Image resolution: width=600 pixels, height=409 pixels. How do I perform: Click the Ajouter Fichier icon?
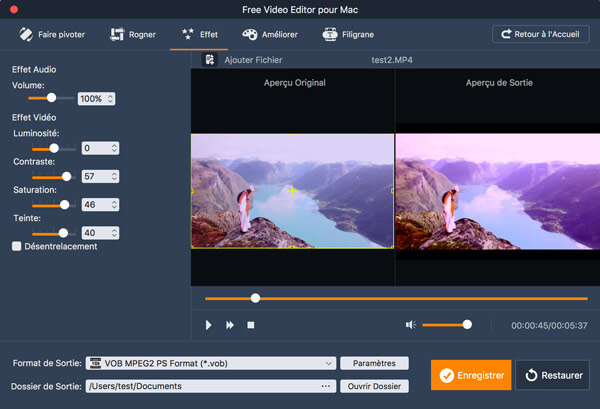point(211,60)
